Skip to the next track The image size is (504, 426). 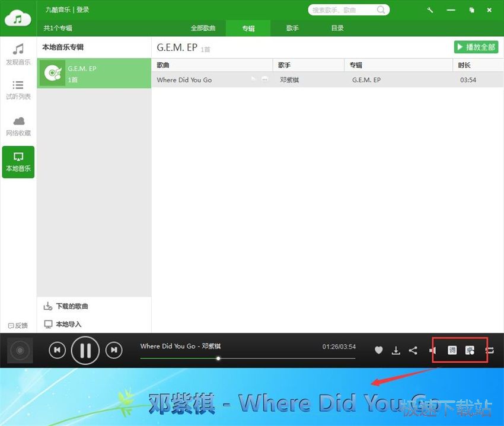[114, 350]
